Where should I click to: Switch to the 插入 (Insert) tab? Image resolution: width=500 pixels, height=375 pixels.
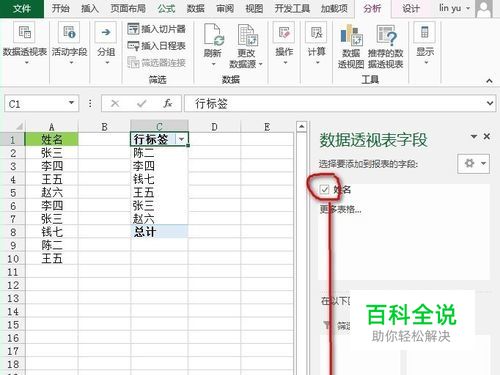(x=90, y=8)
